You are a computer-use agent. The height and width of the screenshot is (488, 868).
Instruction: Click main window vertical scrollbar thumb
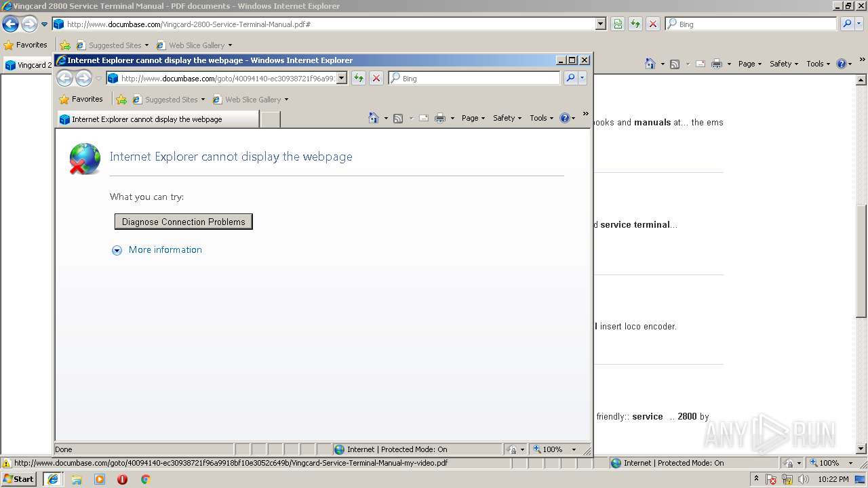861,261
